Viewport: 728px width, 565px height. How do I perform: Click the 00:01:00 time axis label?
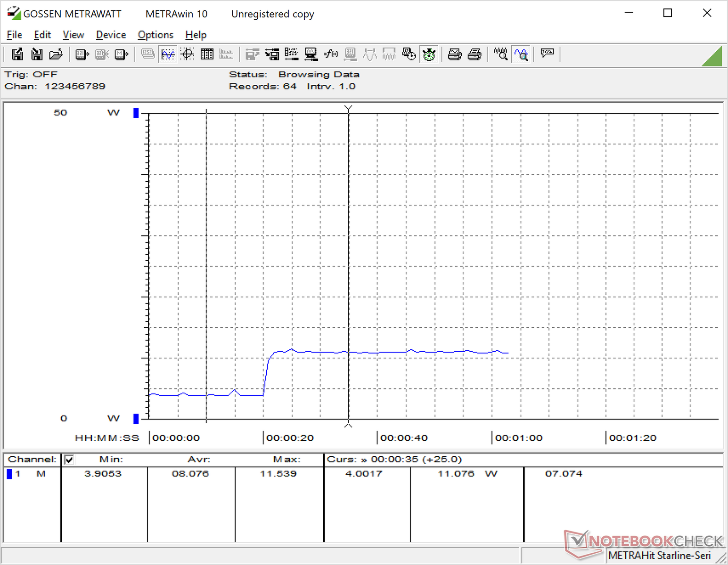[x=519, y=438]
